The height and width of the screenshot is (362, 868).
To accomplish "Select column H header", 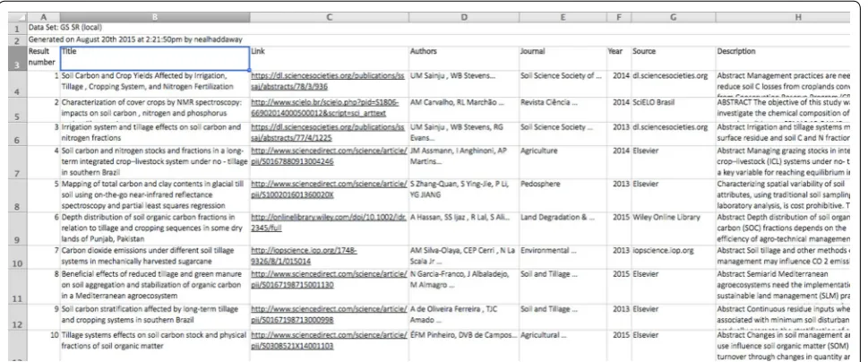I will point(782,17).
